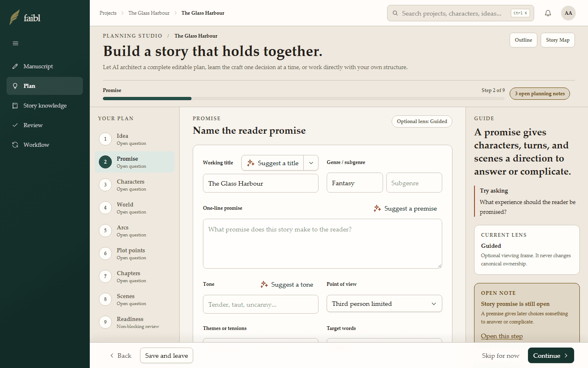588x368 pixels.
Task: Click the Ctrl K shortcut badge
Action: [521, 13]
